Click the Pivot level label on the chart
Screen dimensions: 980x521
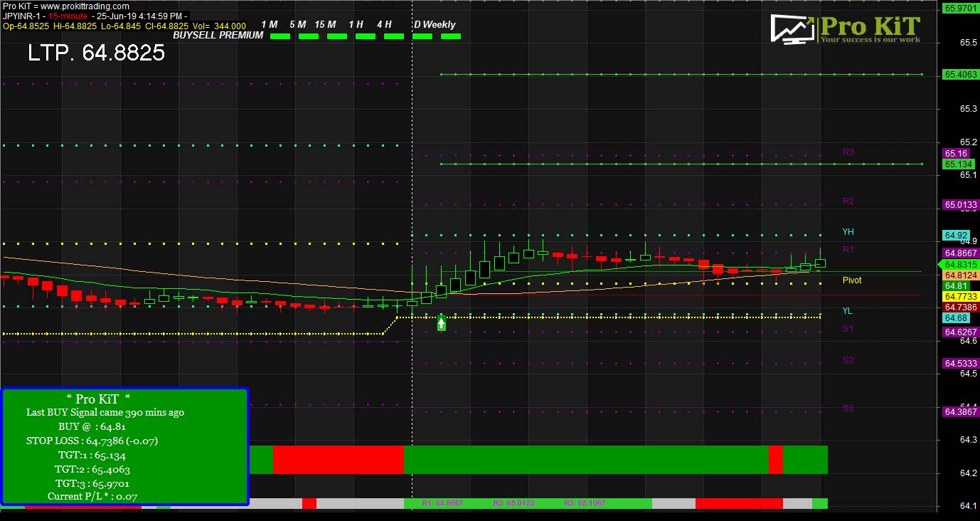(x=852, y=280)
